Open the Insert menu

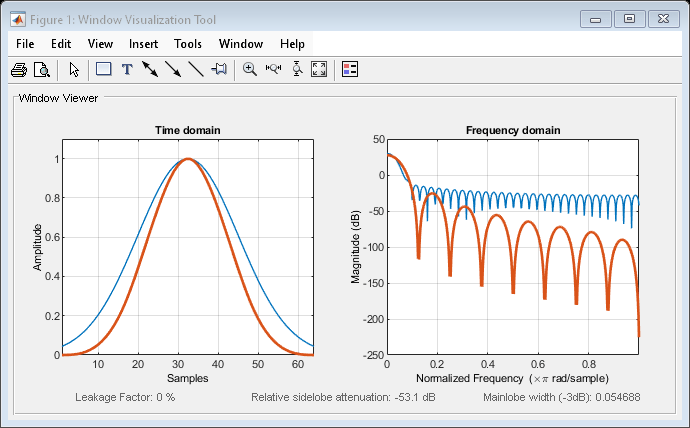[143, 44]
